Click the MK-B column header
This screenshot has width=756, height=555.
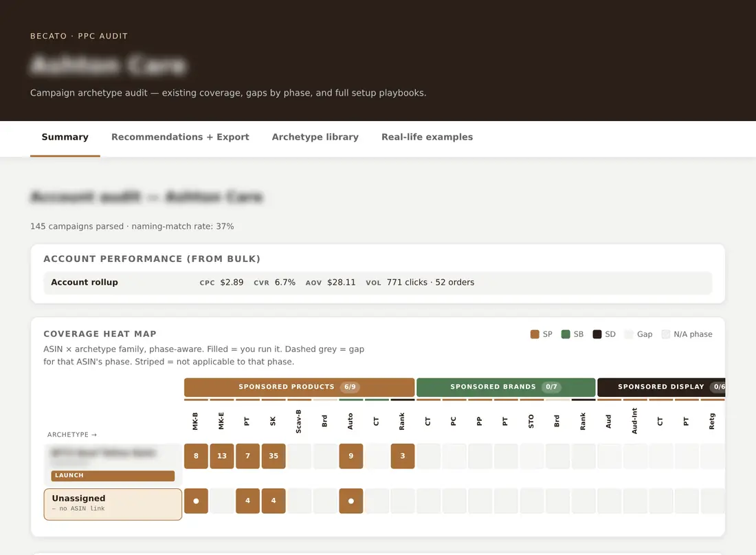(195, 421)
